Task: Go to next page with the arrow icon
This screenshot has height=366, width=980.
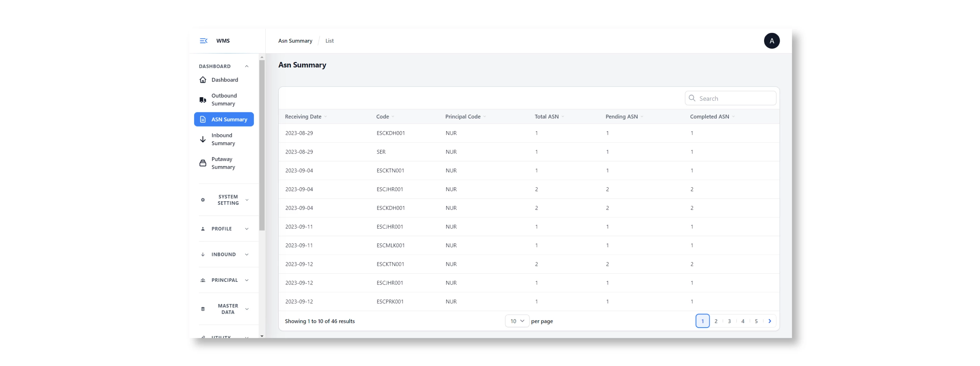Action: click(x=770, y=321)
